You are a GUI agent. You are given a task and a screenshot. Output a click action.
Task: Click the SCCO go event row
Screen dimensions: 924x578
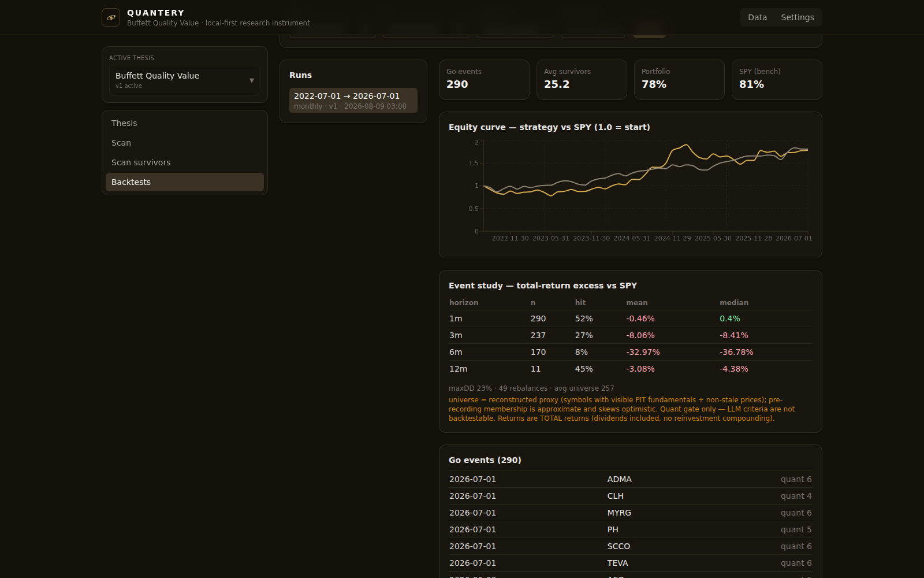pos(631,546)
